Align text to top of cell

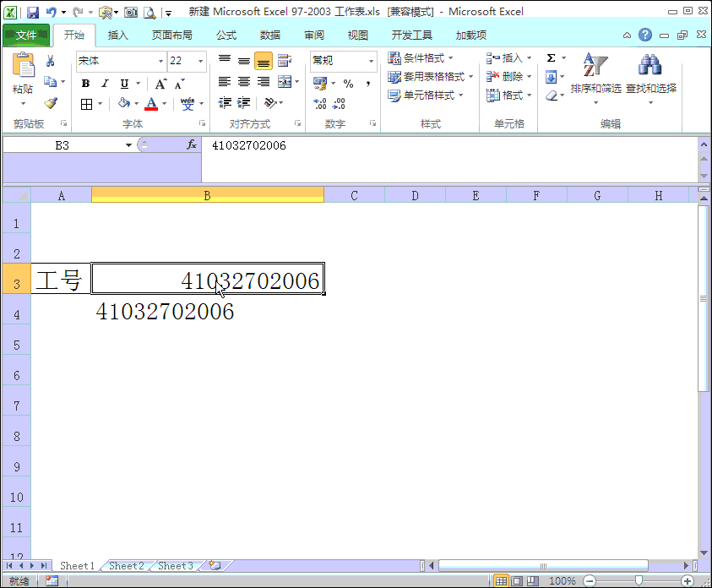pos(225,60)
